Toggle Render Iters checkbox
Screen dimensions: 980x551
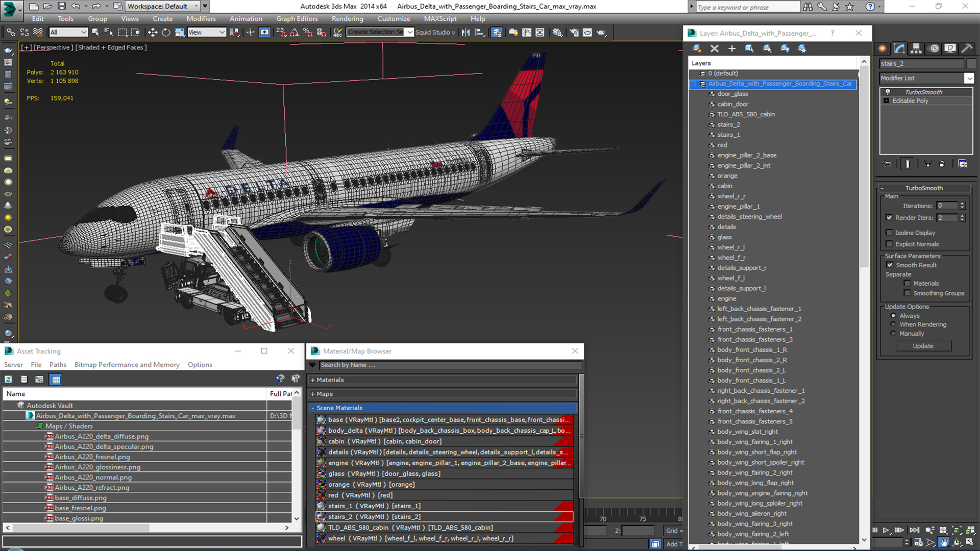coord(889,217)
